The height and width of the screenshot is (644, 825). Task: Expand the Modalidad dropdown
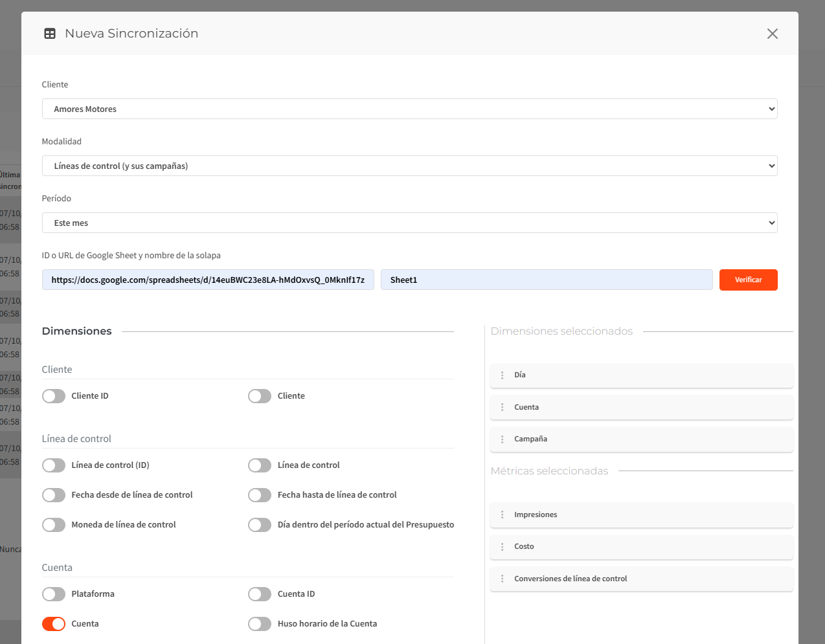point(409,166)
